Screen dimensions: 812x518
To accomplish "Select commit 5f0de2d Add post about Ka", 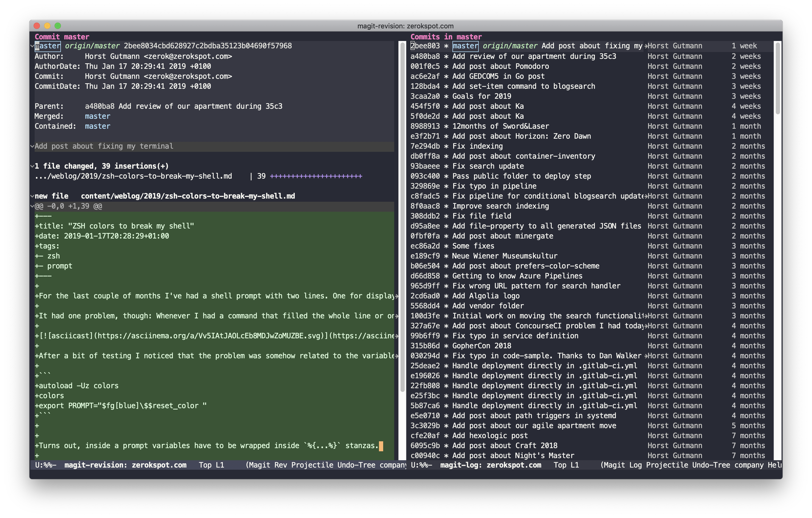I will [592, 116].
